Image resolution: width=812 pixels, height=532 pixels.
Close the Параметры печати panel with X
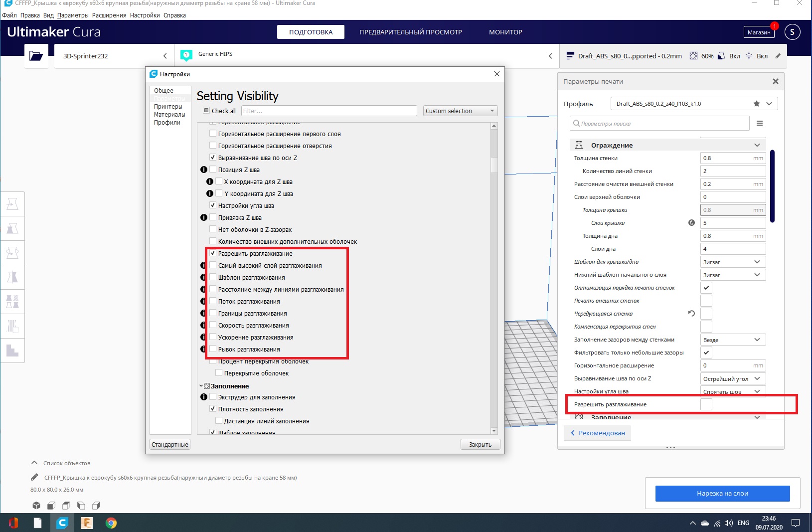[775, 81]
